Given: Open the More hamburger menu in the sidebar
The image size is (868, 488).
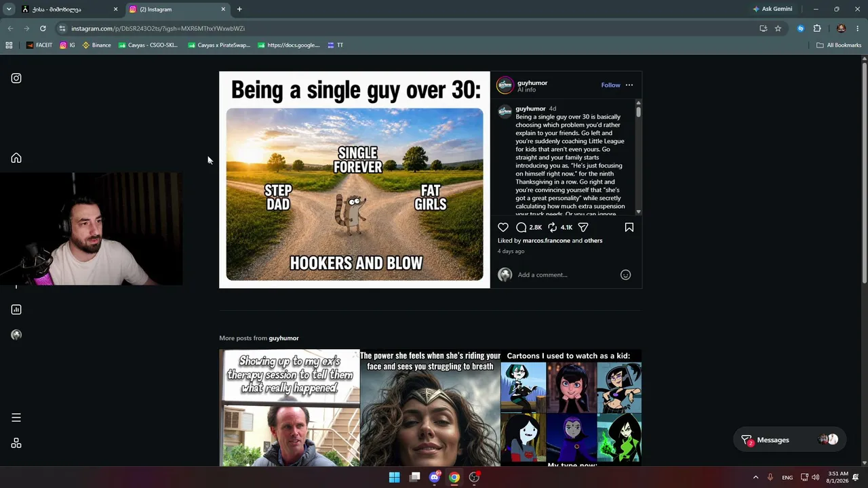Looking at the screenshot, I should pos(16,418).
